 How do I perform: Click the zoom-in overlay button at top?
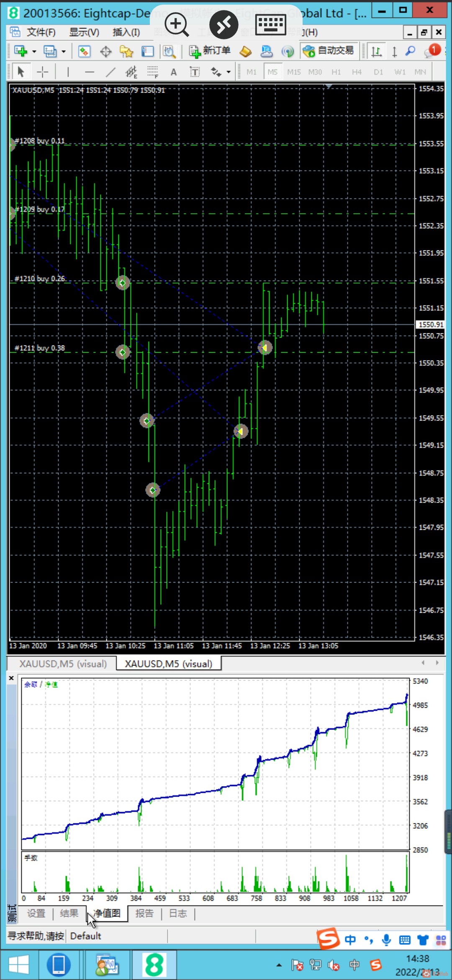pos(177,25)
